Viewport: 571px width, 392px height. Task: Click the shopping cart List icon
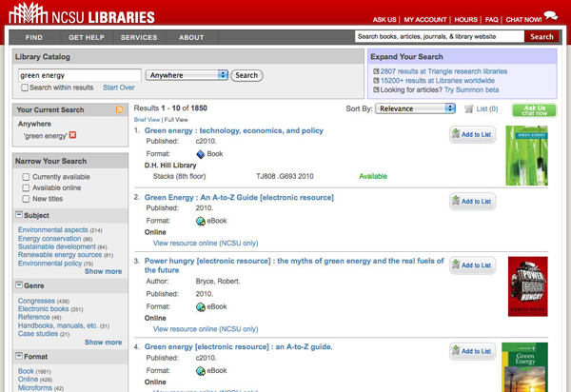(x=468, y=109)
